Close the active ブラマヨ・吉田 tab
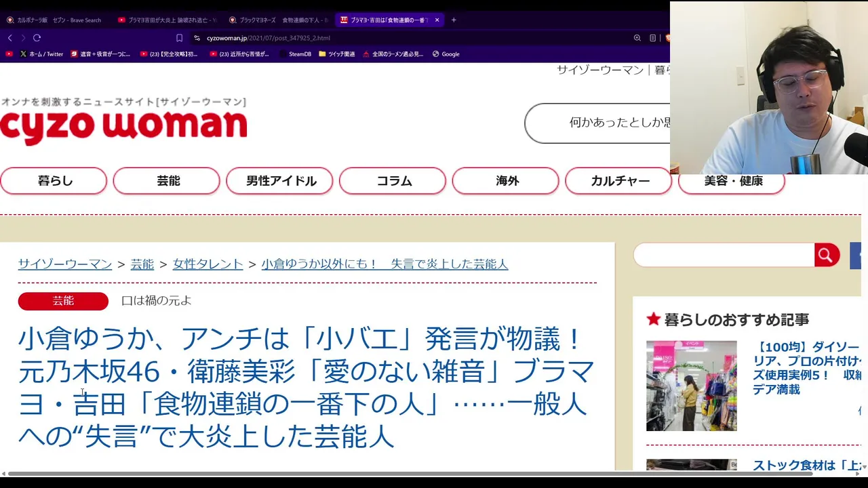This screenshot has height=488, width=868. point(437,20)
